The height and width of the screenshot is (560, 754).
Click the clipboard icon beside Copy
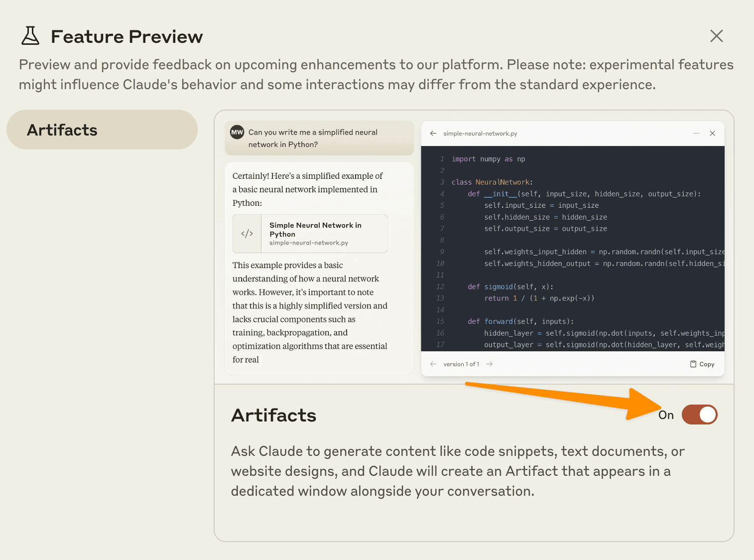693,364
